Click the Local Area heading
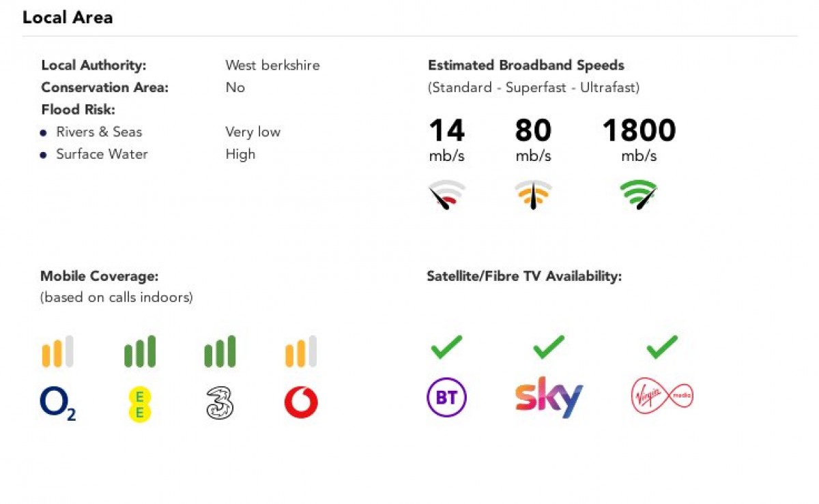The width and height of the screenshot is (819, 504). click(68, 18)
